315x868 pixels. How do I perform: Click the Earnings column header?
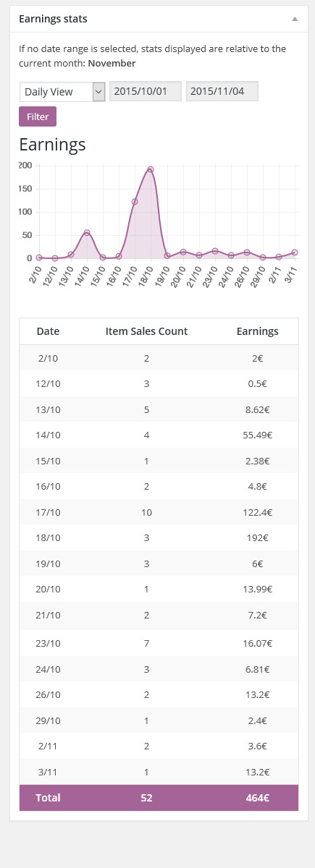click(257, 331)
